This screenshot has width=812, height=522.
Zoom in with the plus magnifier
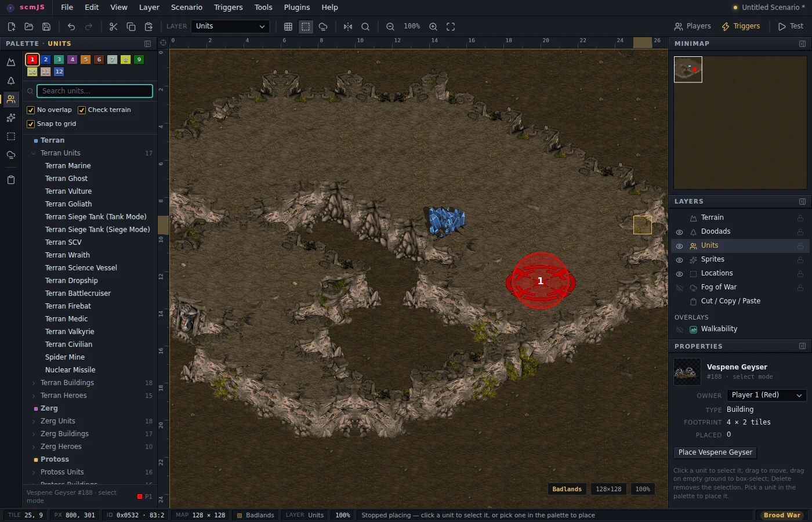point(433,27)
